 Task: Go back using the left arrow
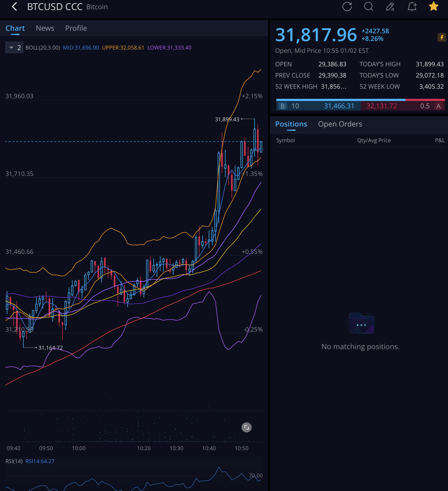(x=15, y=7)
